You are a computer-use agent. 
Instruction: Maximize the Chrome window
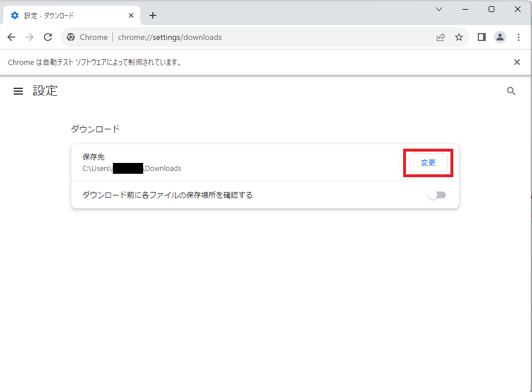pos(492,9)
